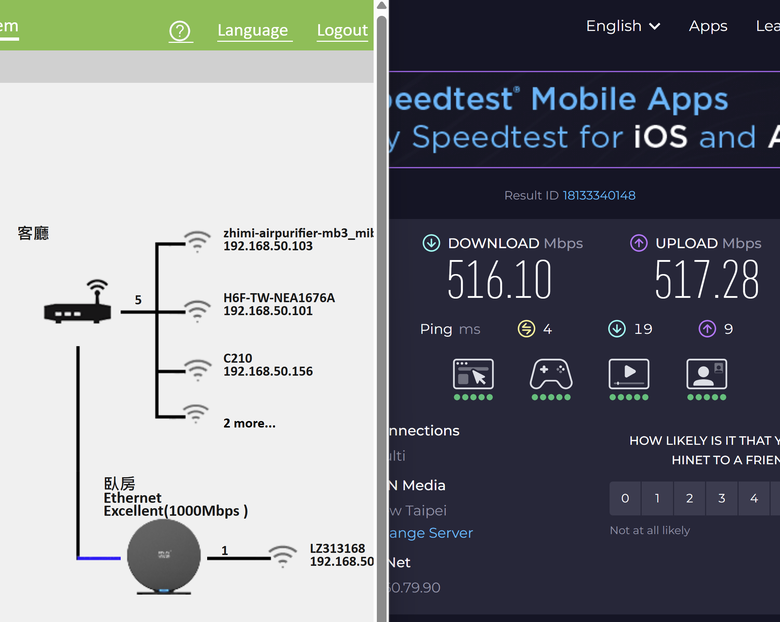This screenshot has height=622, width=780.
Task: Click the download ping icon showing 19
Action: (617, 329)
